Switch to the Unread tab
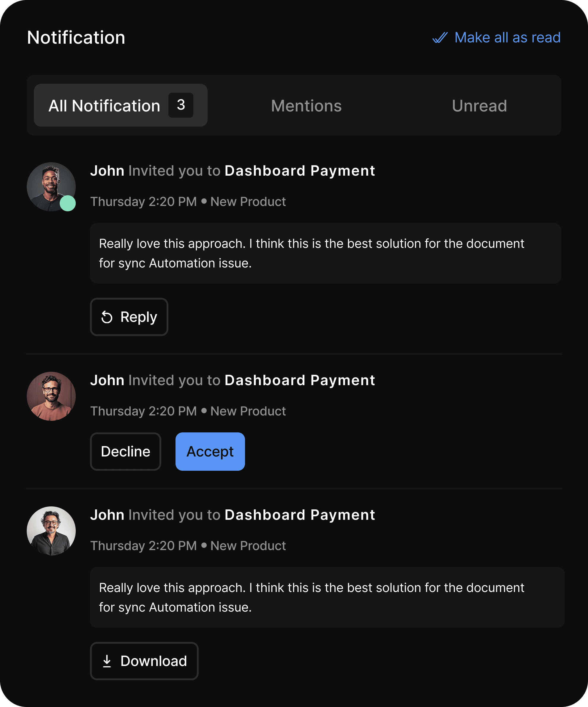 pos(479,106)
